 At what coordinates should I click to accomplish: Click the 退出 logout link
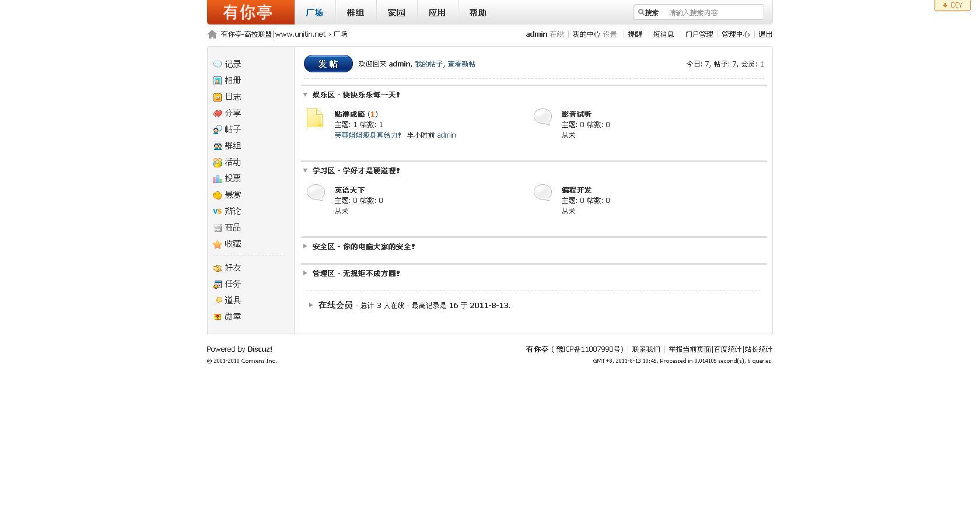click(x=765, y=34)
